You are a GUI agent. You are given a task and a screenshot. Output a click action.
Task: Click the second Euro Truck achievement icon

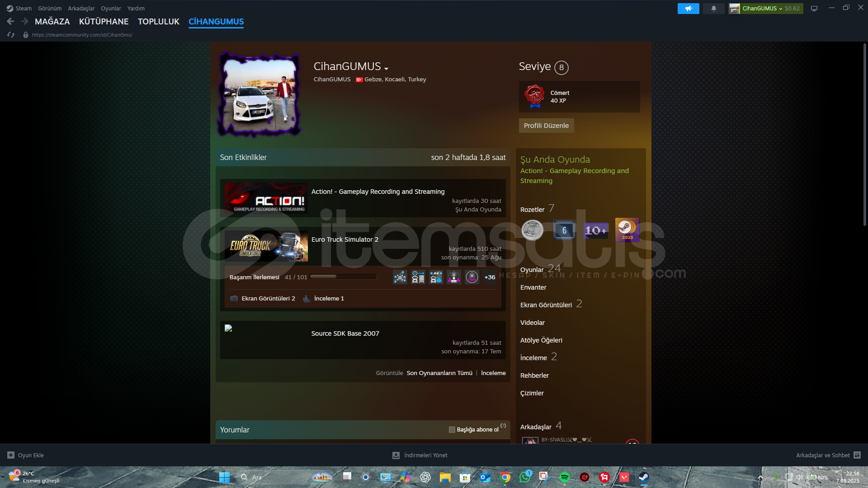[x=418, y=277]
